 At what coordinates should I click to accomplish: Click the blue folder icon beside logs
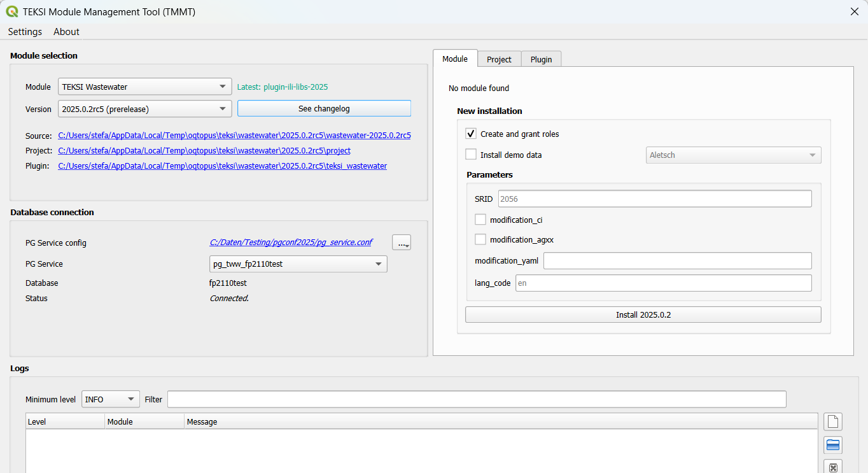coord(833,445)
